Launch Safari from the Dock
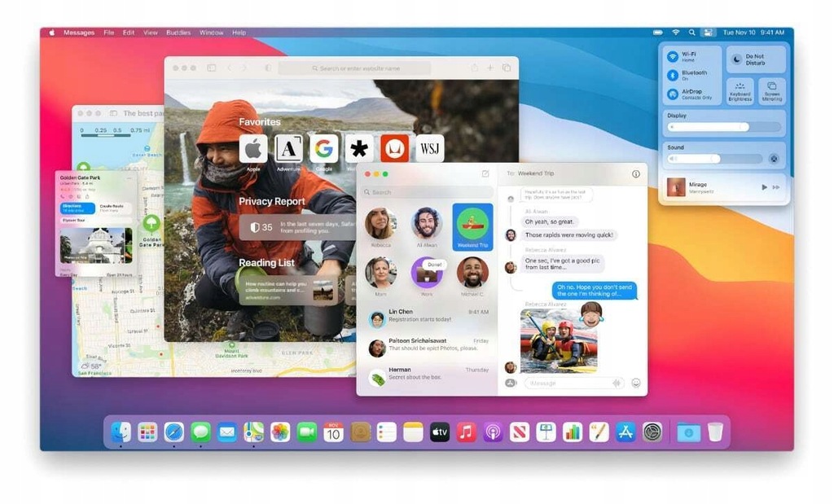Screen dimensions: 834x504 coord(174,432)
